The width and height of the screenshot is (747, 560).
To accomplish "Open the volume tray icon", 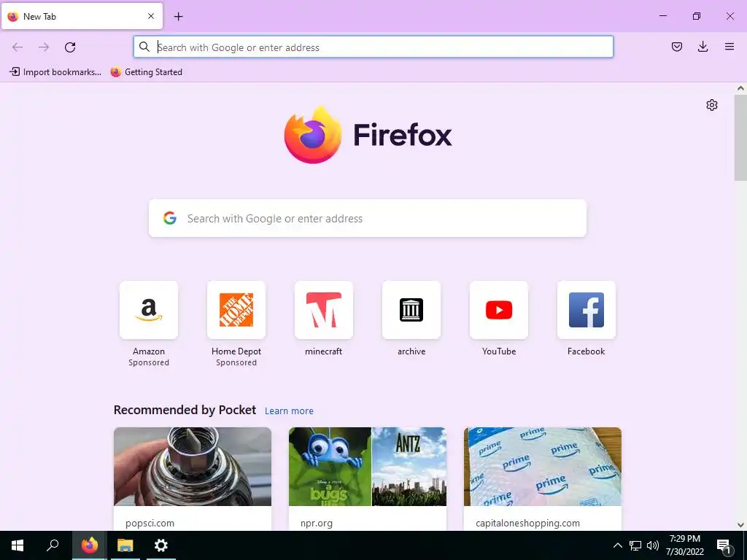I will tap(653, 545).
